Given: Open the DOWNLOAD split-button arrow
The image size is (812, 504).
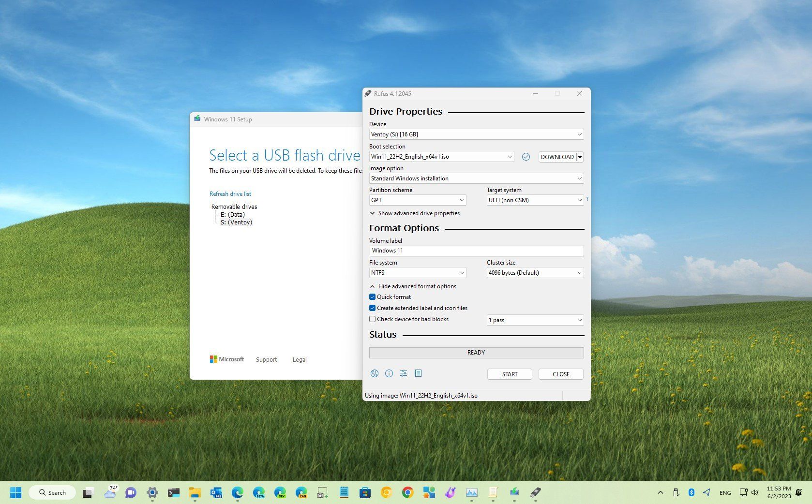Looking at the screenshot, I should tap(580, 157).
